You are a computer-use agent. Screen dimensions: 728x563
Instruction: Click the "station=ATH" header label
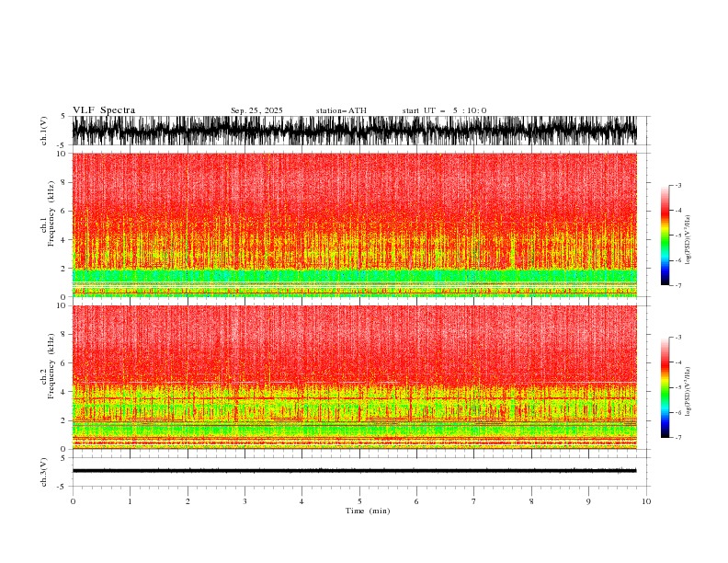pyautogui.click(x=341, y=110)
